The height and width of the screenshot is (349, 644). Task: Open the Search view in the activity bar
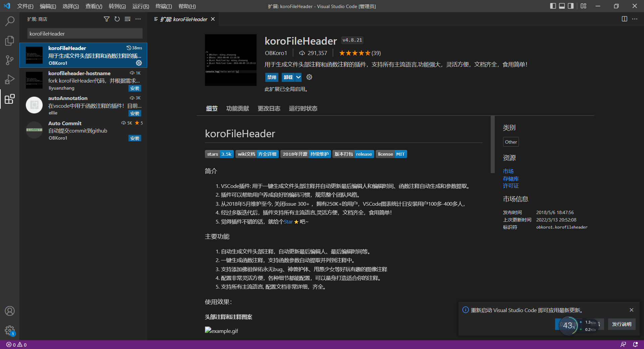click(10, 21)
